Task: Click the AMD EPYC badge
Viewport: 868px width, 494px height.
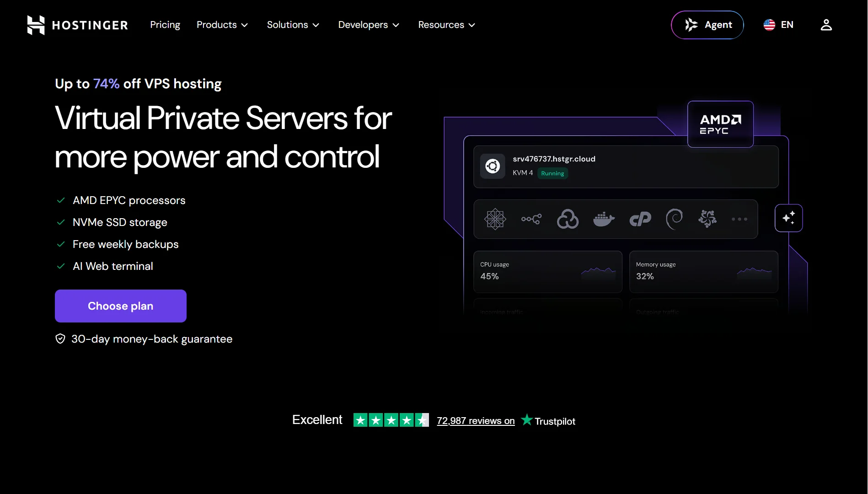Action: point(720,124)
